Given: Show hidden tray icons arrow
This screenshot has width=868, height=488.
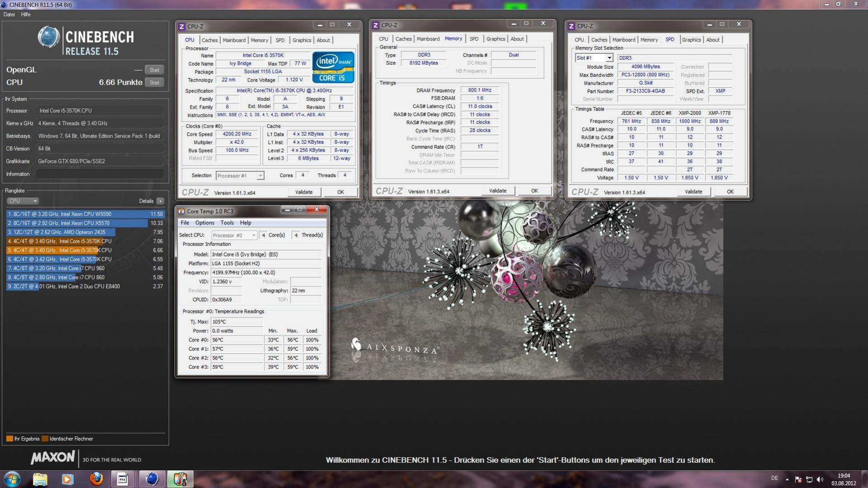Looking at the screenshot, I should 787,479.
